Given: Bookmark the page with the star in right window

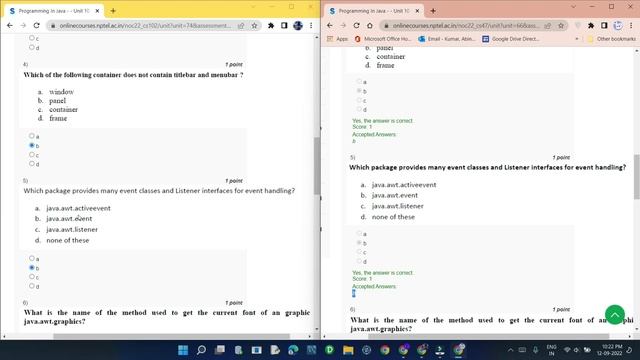Looking at the screenshot, I should 561,25.
